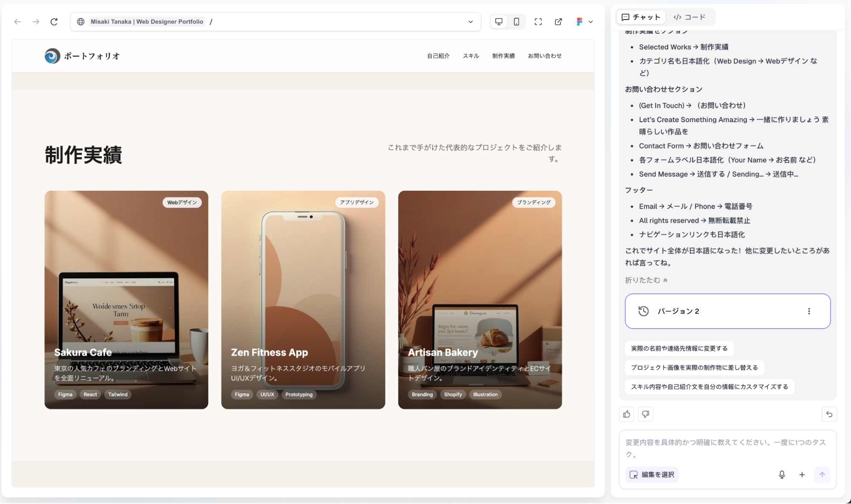Choose suggestion 実際の名前や連絡先情報に変更する
Viewport: 851px width, 504px height.
click(x=679, y=348)
